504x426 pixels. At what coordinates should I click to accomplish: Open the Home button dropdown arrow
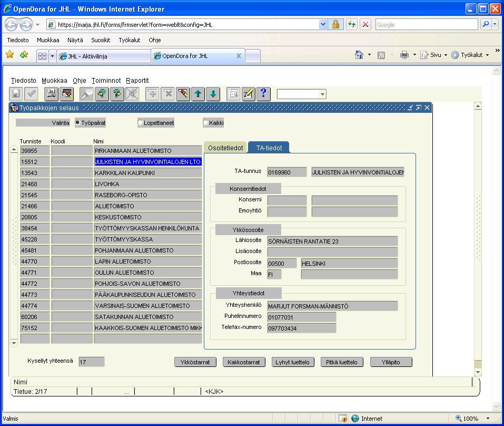point(369,55)
